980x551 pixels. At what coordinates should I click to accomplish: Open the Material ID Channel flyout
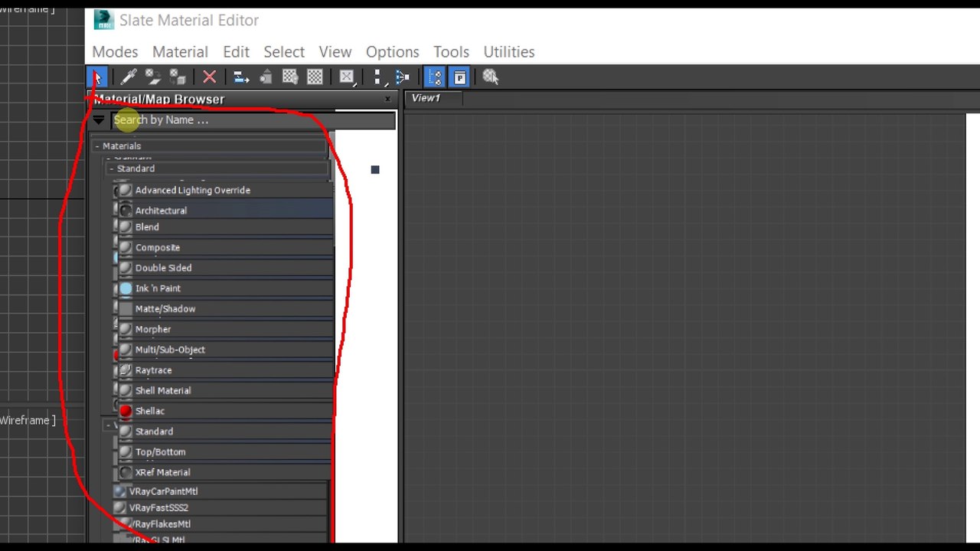[x=347, y=77]
